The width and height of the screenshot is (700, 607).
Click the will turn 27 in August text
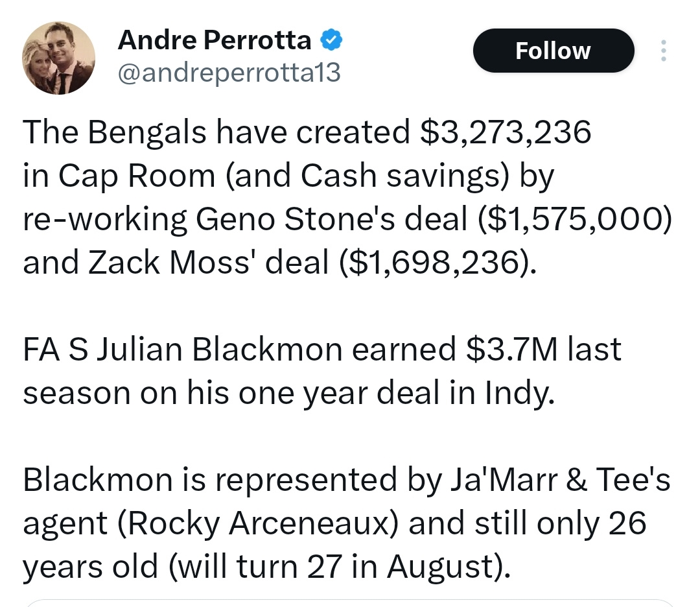coord(338,566)
